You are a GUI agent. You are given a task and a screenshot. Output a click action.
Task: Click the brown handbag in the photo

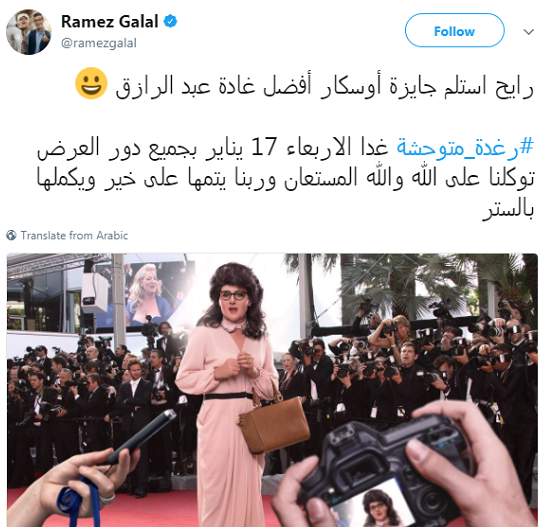(274, 423)
